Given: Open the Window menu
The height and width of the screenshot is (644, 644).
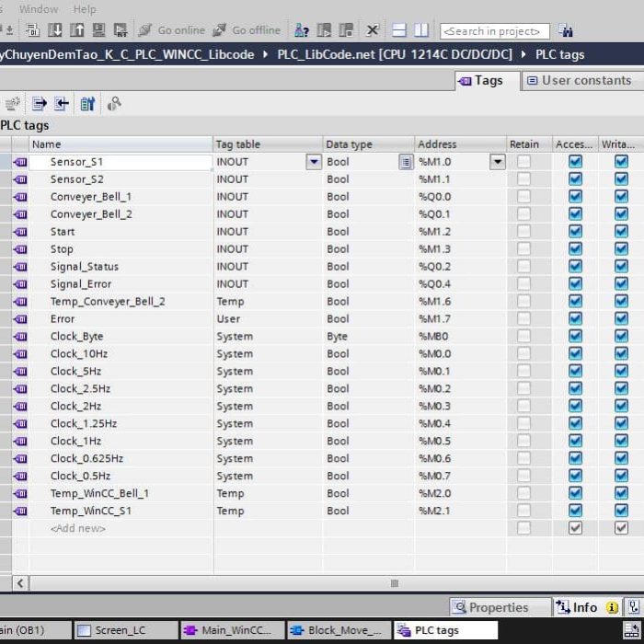Looking at the screenshot, I should click(39, 8).
